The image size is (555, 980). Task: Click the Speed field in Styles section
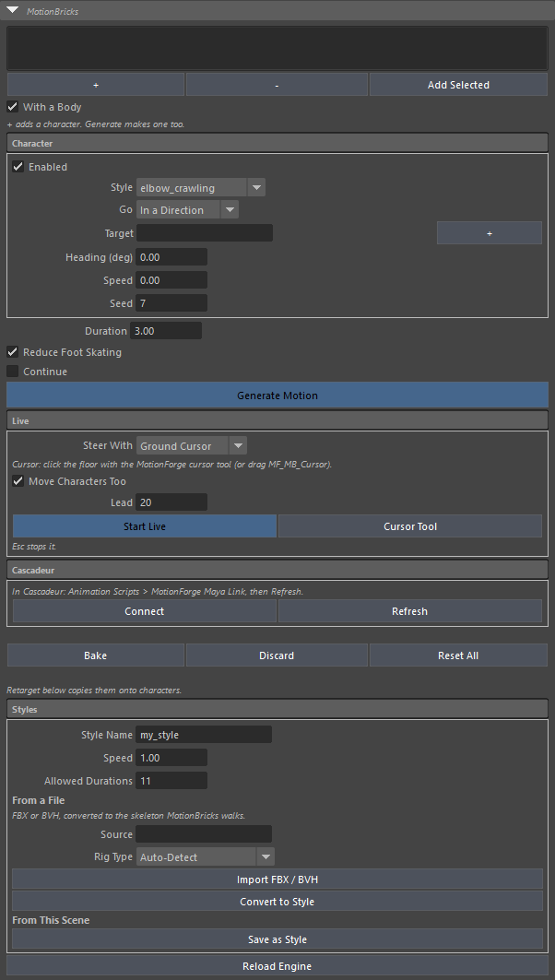(x=171, y=758)
